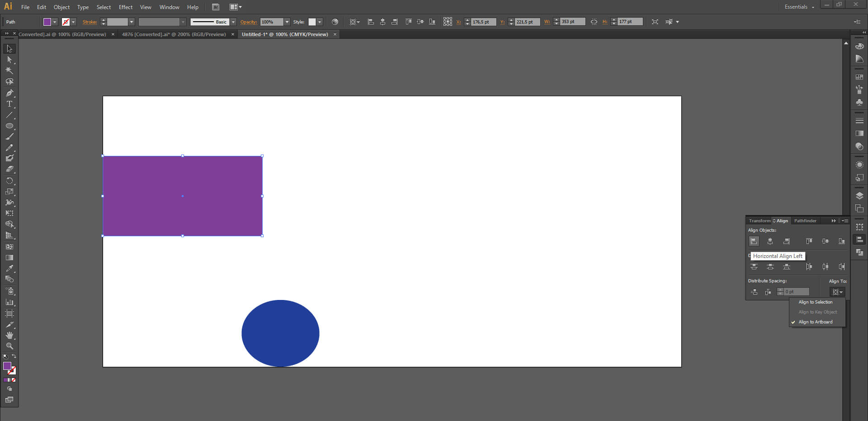Open the Effect menu

[125, 7]
